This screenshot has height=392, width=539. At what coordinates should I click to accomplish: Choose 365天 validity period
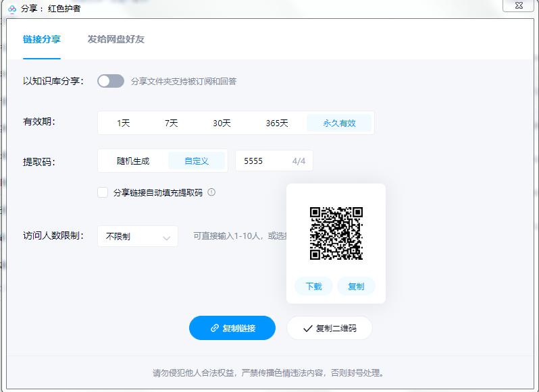point(277,123)
